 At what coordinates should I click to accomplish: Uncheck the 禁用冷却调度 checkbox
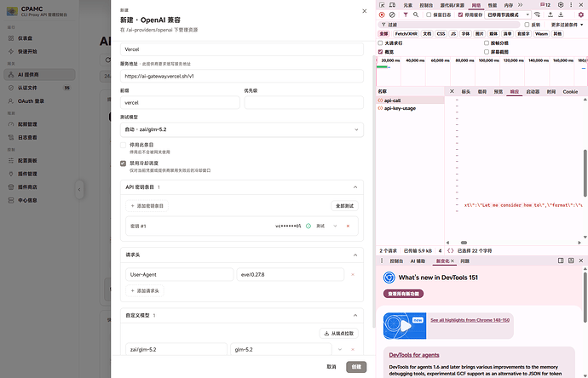[x=123, y=163]
